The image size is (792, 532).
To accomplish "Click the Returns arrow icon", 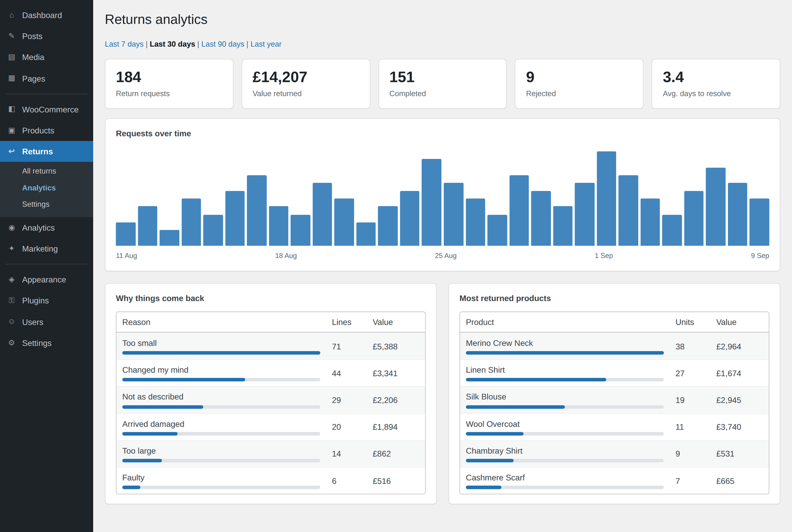I will [x=12, y=151].
